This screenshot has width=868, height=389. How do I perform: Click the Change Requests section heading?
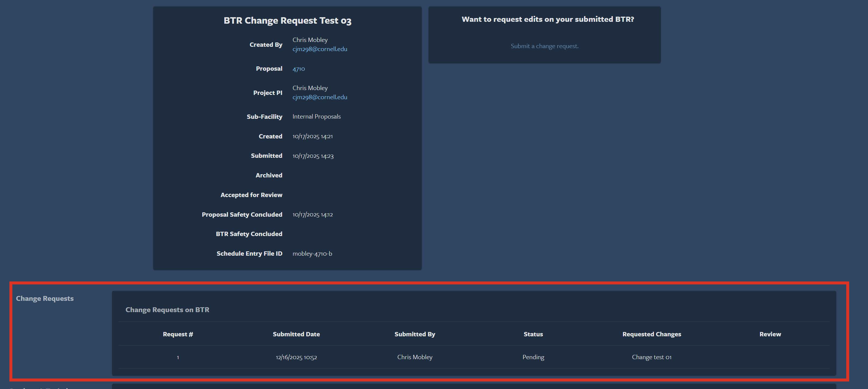click(45, 298)
